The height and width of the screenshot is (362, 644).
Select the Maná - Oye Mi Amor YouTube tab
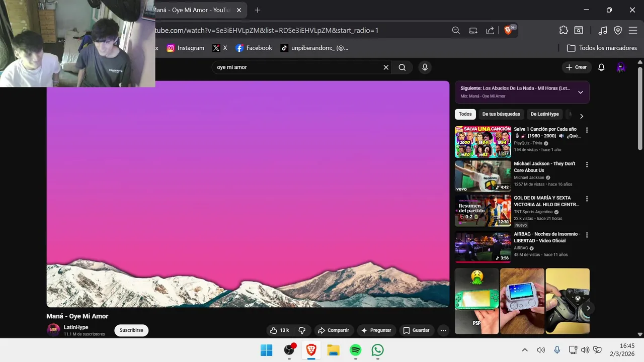(x=194, y=10)
